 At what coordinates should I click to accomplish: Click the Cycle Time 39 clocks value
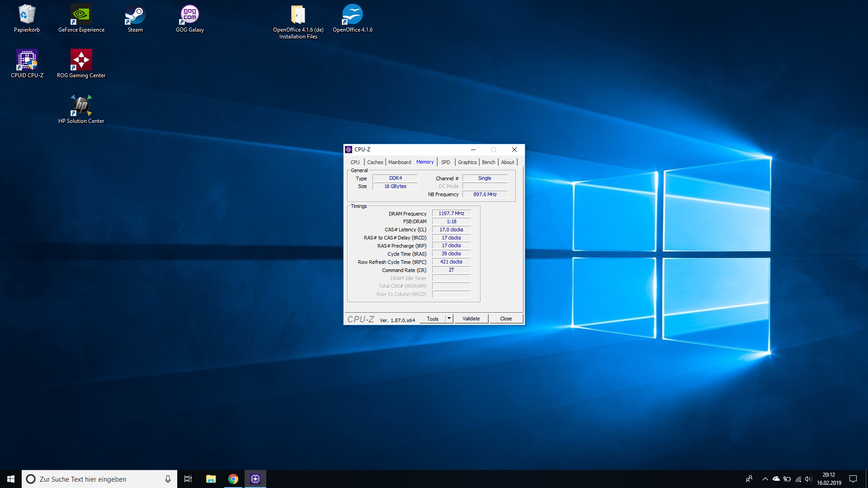point(451,254)
